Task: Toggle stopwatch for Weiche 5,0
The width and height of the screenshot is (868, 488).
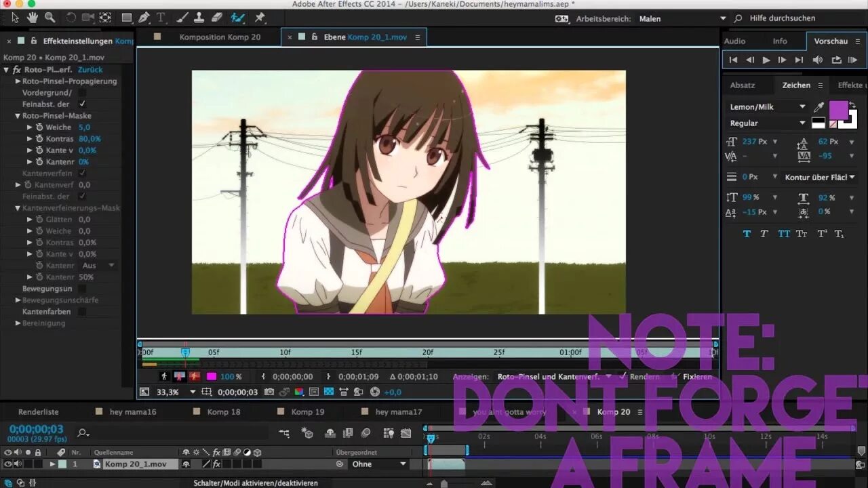Action: [x=39, y=127]
